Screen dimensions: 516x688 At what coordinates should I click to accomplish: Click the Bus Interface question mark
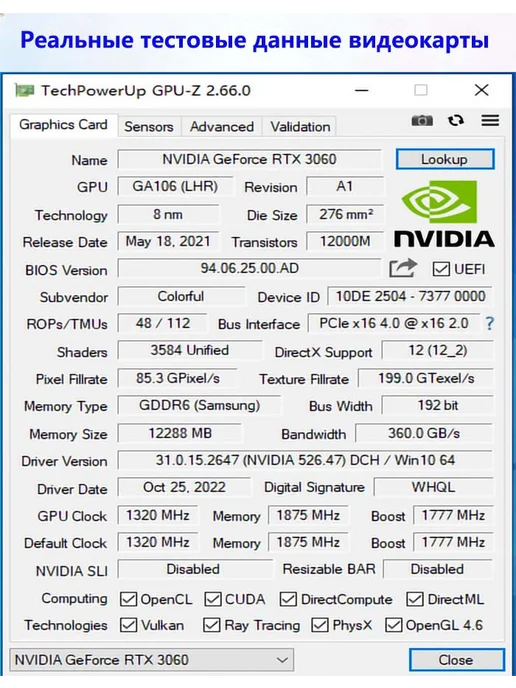tap(490, 324)
